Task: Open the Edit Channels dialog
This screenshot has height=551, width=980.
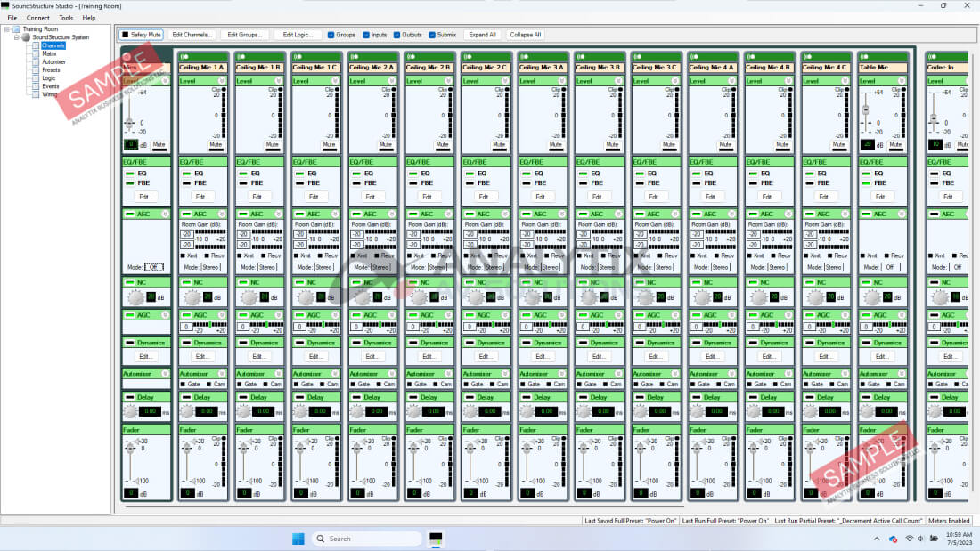Action: point(192,35)
